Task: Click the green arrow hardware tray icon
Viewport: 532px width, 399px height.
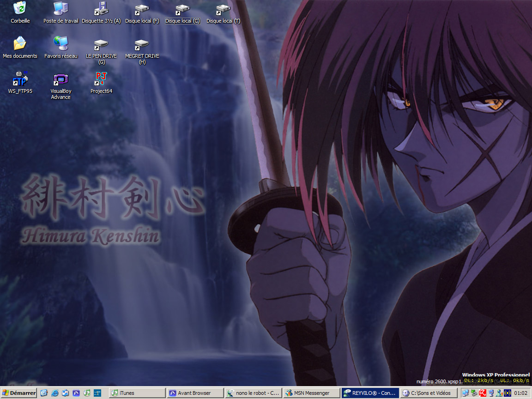Action: click(x=474, y=393)
